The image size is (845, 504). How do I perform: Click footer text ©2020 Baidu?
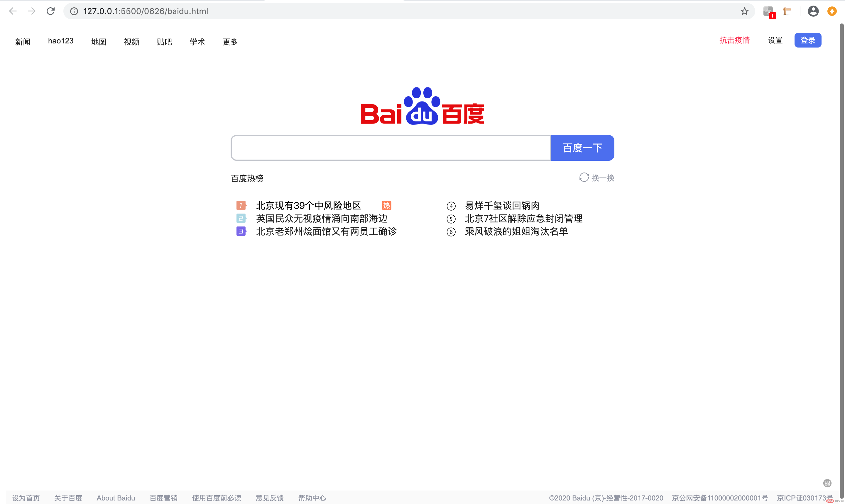[569, 498]
